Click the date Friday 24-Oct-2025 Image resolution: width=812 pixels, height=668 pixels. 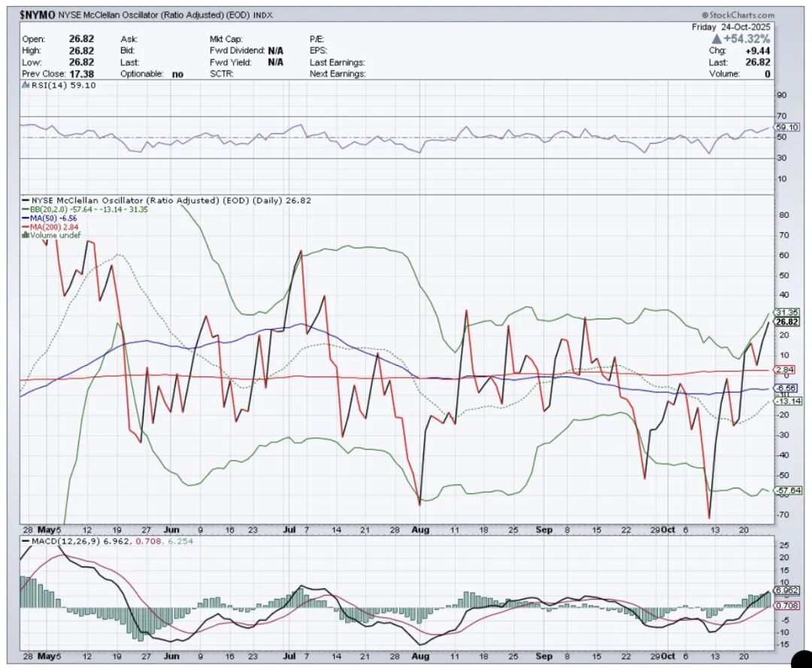[x=731, y=27]
